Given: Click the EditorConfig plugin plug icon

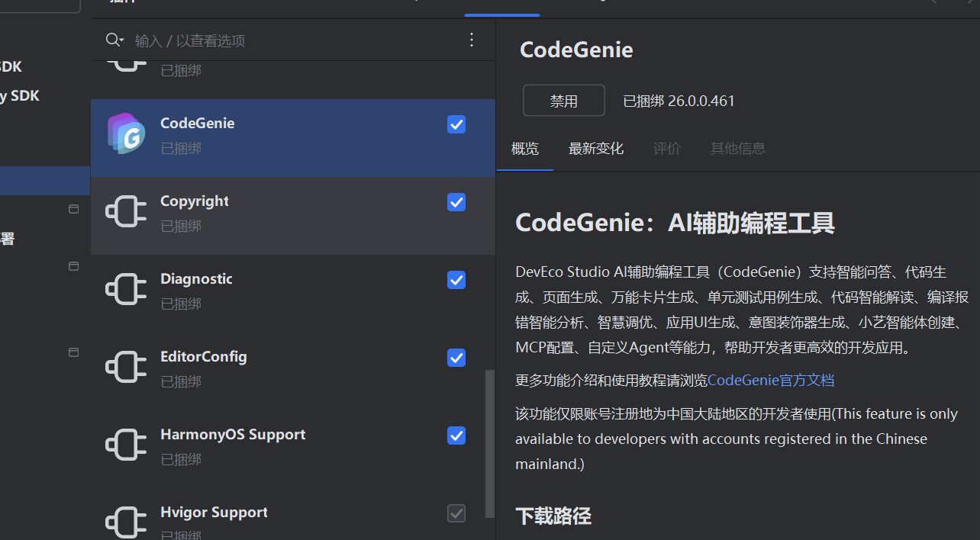Looking at the screenshot, I should point(126,368).
